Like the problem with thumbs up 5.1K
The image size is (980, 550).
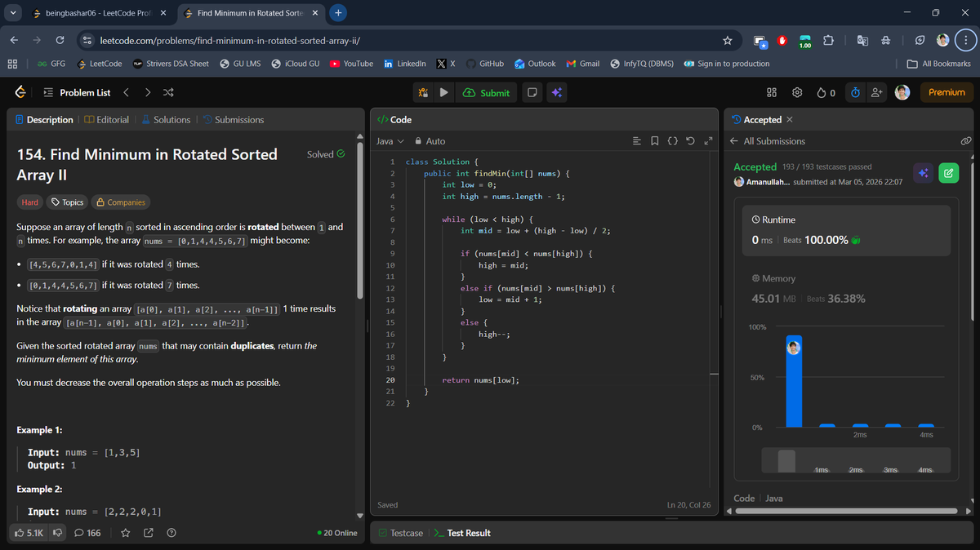[29, 533]
